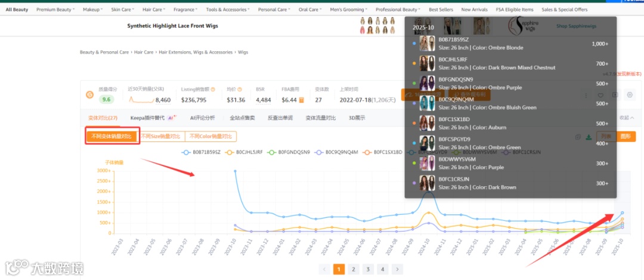Click Hair Extensions, Wigs & Accessories breadcrumb
The width and height of the screenshot is (644, 280).
(x=196, y=52)
